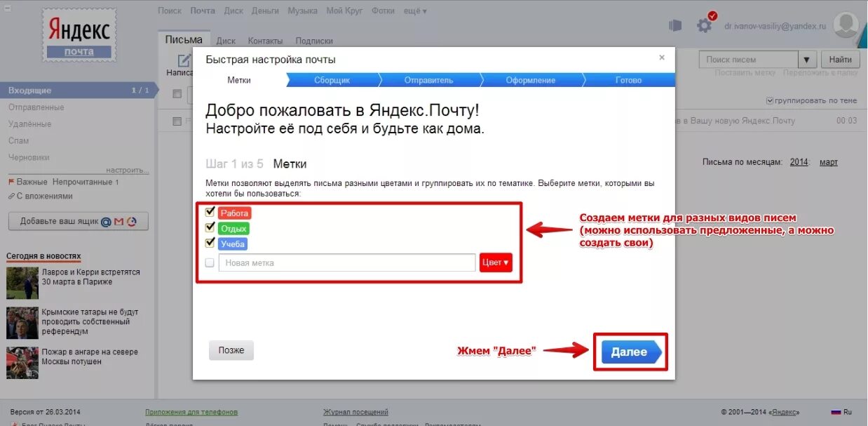This screenshot has width=868, height=426.
Task: Open Фотки in top services bar
Action: [x=383, y=11]
